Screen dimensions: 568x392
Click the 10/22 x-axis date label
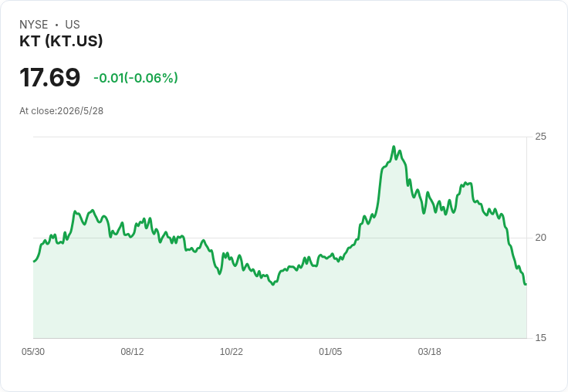231,351
